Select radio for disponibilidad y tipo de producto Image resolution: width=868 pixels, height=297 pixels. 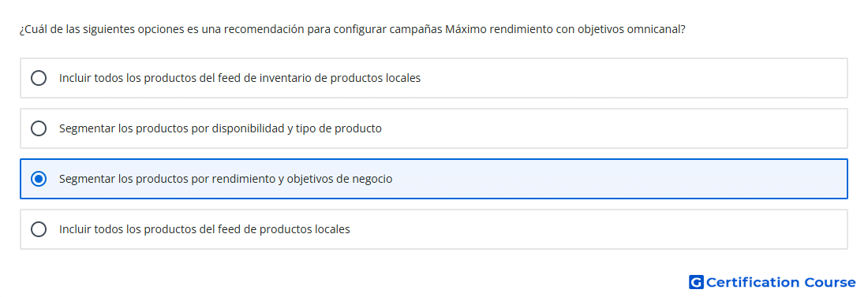click(x=39, y=128)
